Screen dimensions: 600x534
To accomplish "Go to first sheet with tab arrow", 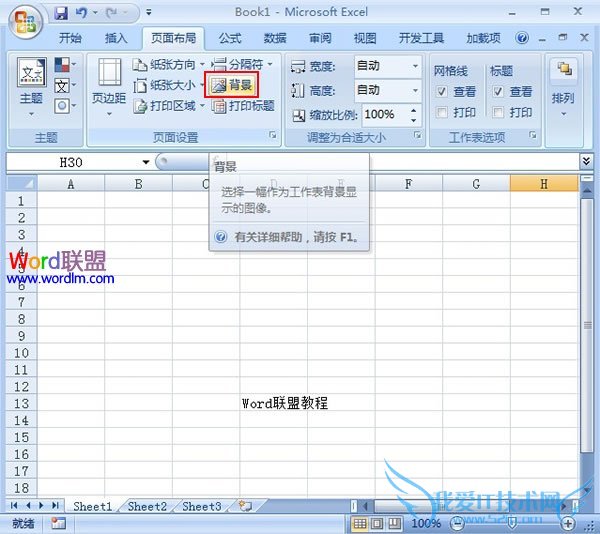I will click(14, 506).
